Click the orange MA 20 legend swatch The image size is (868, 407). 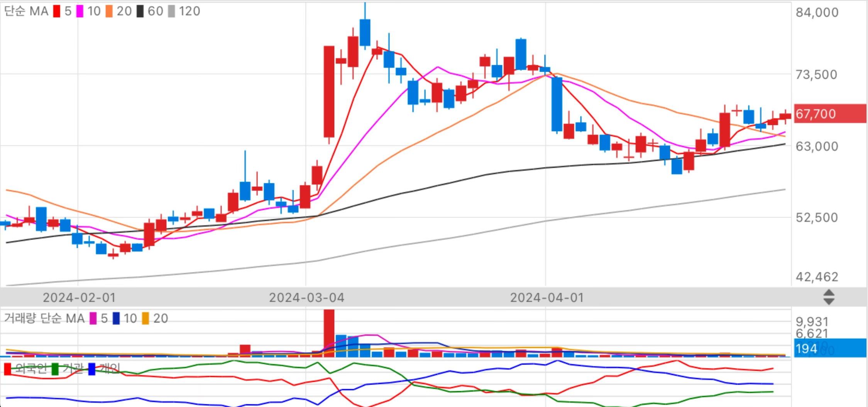(109, 11)
